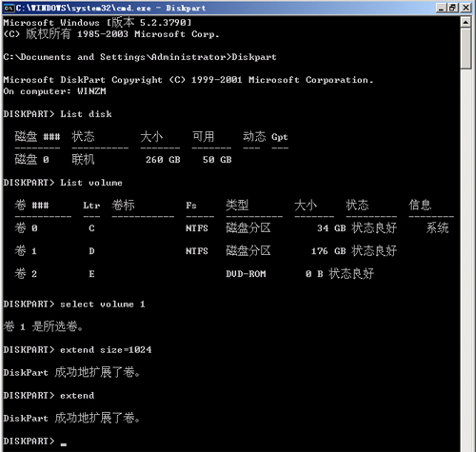Click the DVD-ROM type entry for volume 2

pyautogui.click(x=246, y=274)
